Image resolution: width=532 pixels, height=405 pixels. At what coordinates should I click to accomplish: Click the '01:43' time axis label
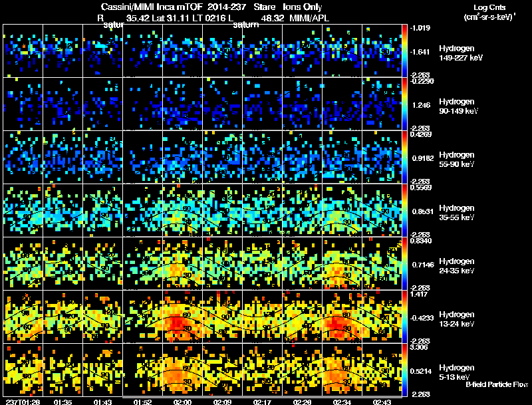tap(102, 402)
